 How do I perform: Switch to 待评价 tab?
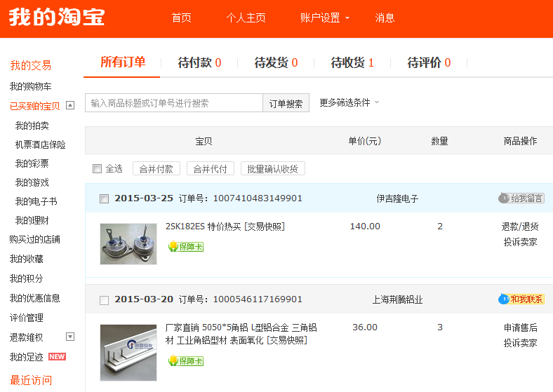(429, 62)
